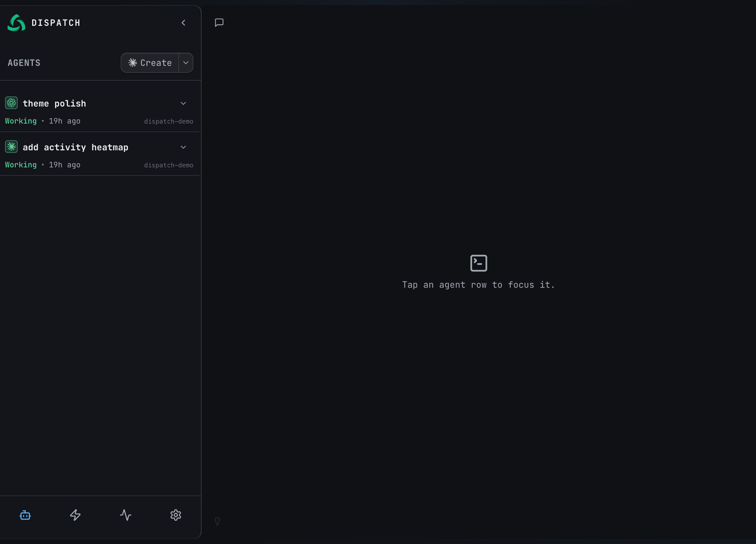The height and width of the screenshot is (544, 756).
Task: Click dispatch-demo label in add activity heatmap row
Action: click(169, 165)
